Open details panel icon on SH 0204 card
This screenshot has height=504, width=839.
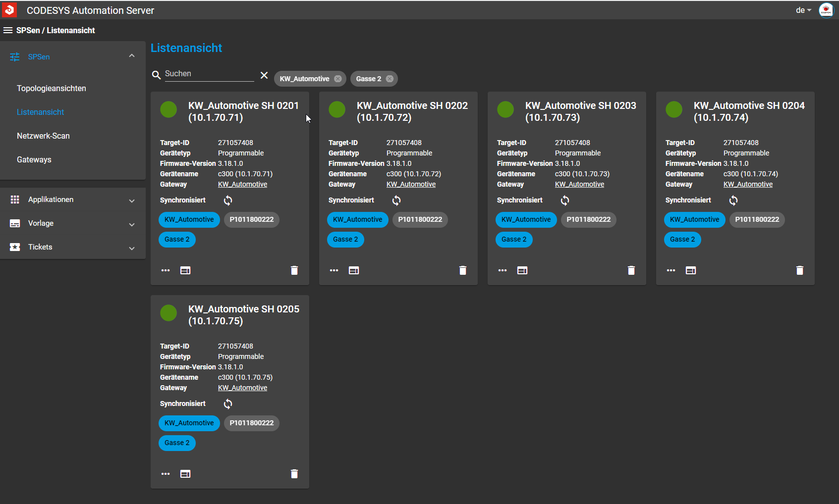click(691, 270)
